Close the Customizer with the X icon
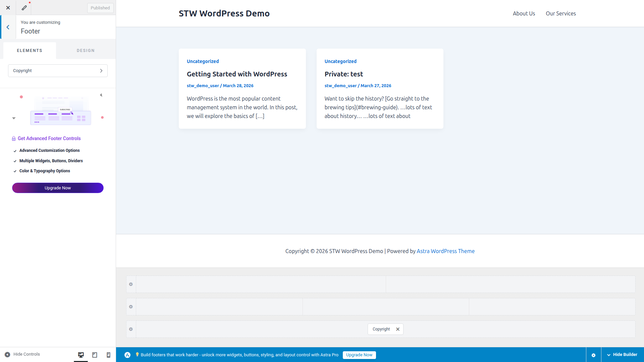Viewport: 644px width, 362px height. point(8,8)
